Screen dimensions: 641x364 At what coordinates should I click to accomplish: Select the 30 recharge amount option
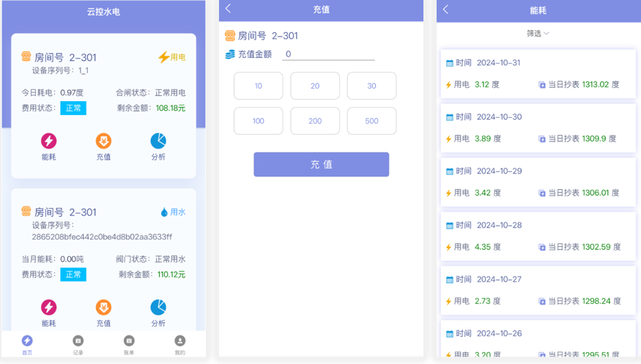(371, 86)
